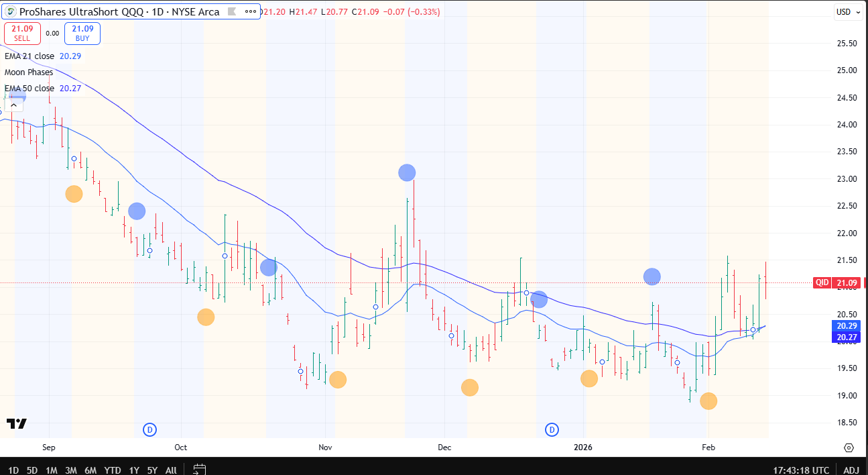Viewport: 868px width, 475px height.
Task: Select the YTD time range
Action: [113, 470]
